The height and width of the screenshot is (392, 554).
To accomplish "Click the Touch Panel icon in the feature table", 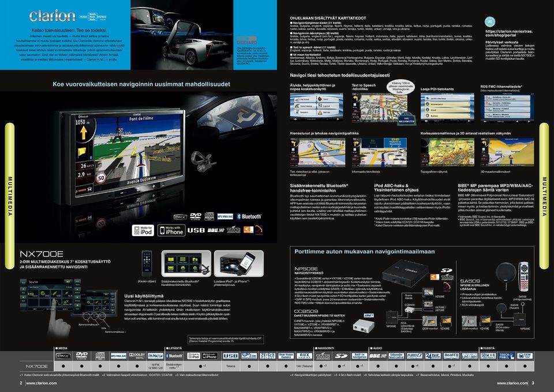I will [507, 356].
